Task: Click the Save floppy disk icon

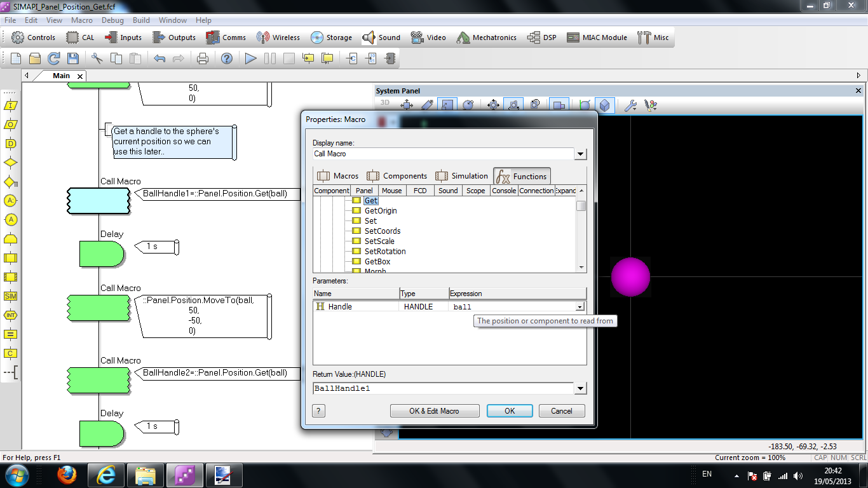Action: [73, 58]
